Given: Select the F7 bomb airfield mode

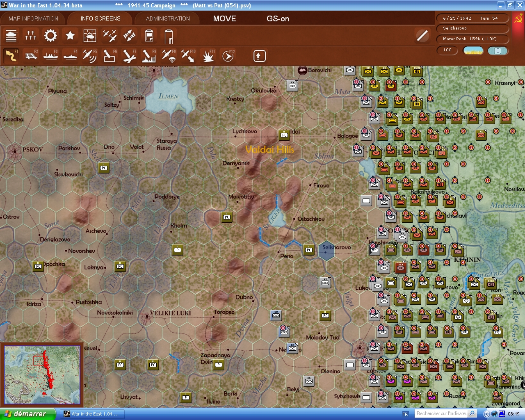Looking at the screenshot, I should (x=129, y=56).
